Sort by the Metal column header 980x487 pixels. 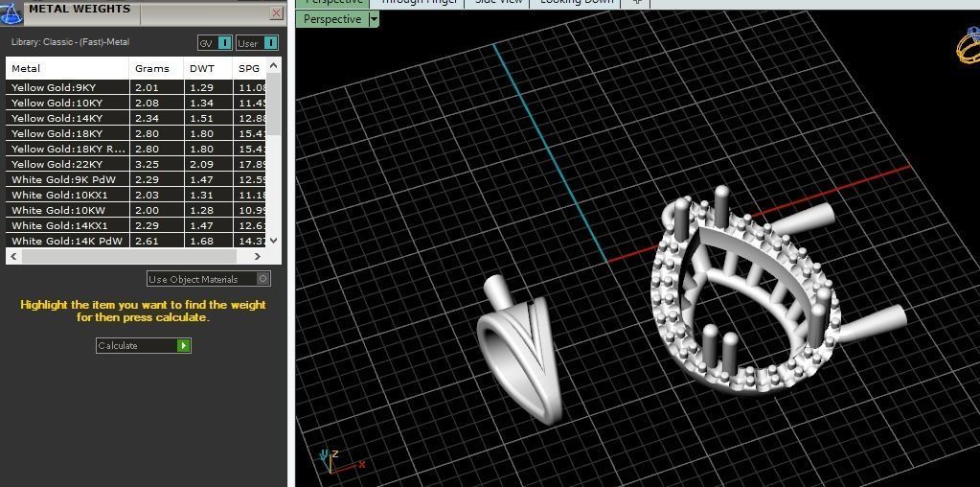point(67,68)
